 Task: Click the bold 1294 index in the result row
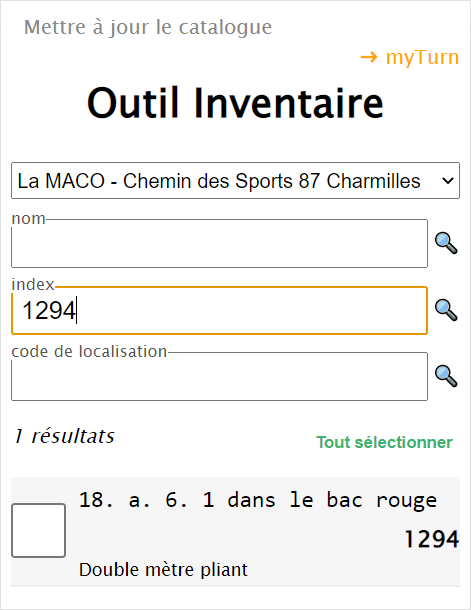click(x=432, y=539)
